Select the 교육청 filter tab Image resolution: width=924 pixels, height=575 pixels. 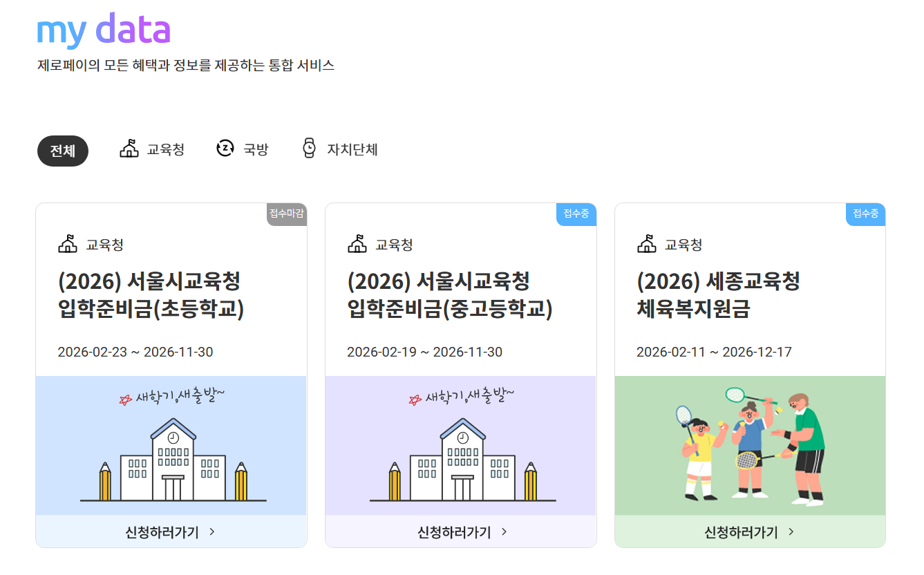click(152, 149)
